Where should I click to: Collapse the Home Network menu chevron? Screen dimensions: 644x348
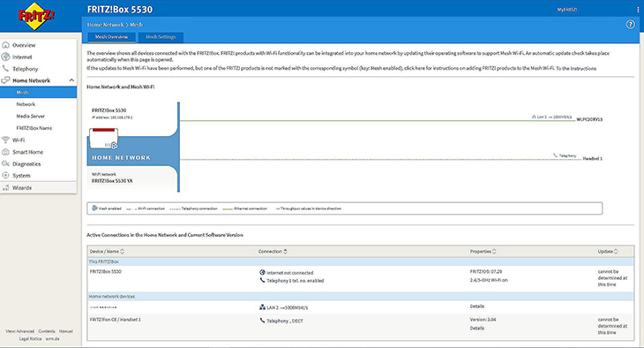pyautogui.click(x=71, y=80)
